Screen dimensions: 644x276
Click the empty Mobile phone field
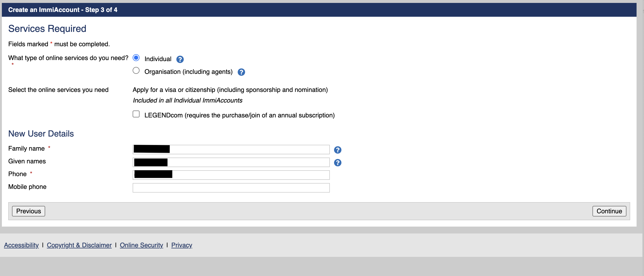coord(231,188)
